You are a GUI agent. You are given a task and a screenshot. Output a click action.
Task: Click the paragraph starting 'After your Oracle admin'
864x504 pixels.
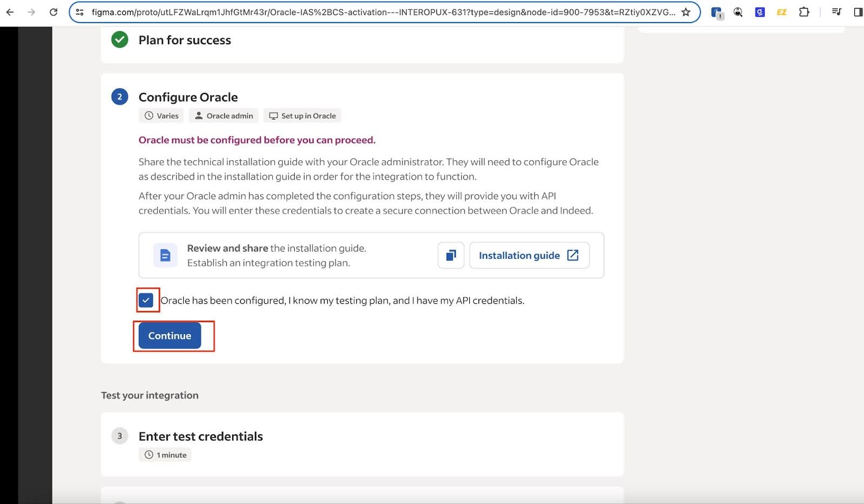tap(366, 203)
